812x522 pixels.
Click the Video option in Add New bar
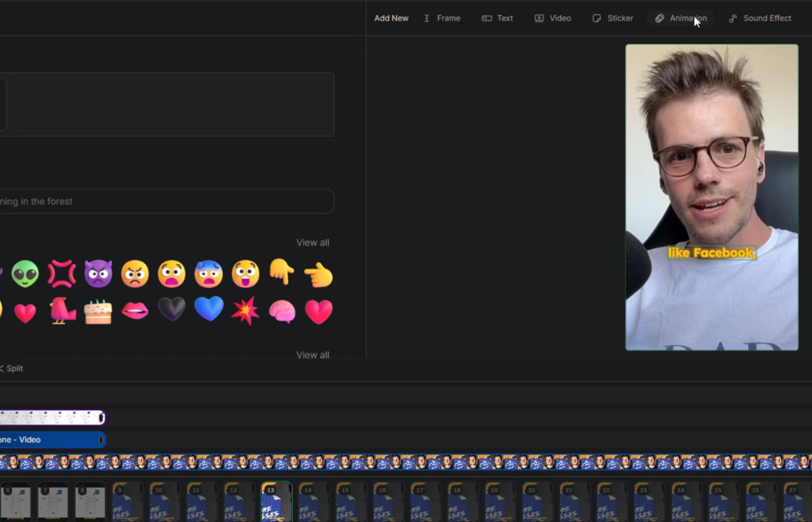click(553, 18)
